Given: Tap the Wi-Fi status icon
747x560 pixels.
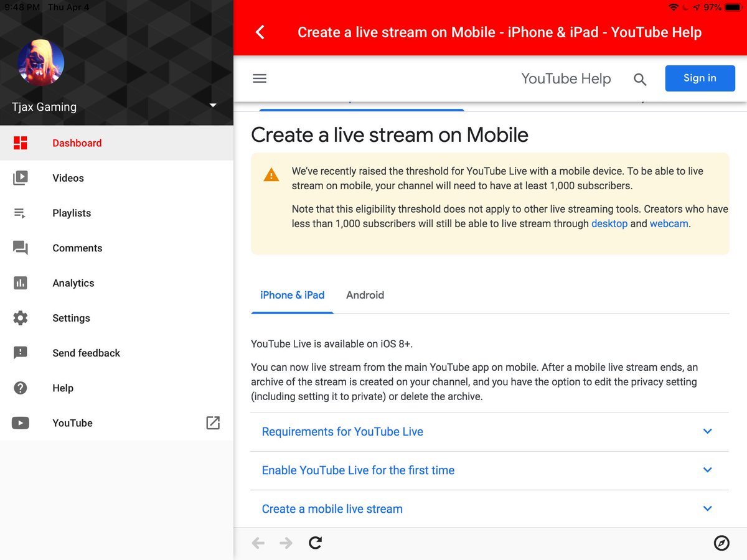Looking at the screenshot, I should [x=674, y=7].
